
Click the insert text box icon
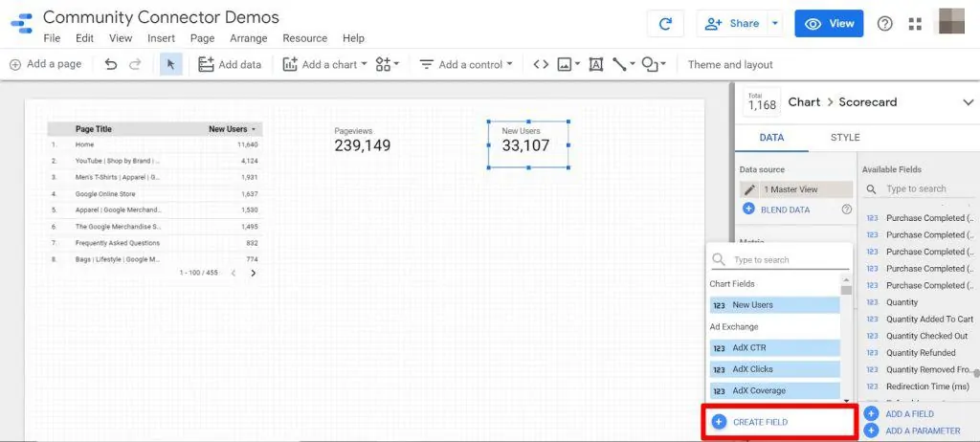point(595,64)
